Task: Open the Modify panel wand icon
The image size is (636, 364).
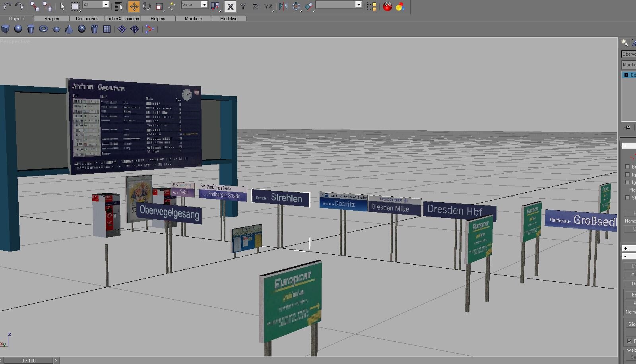Action: (624, 43)
